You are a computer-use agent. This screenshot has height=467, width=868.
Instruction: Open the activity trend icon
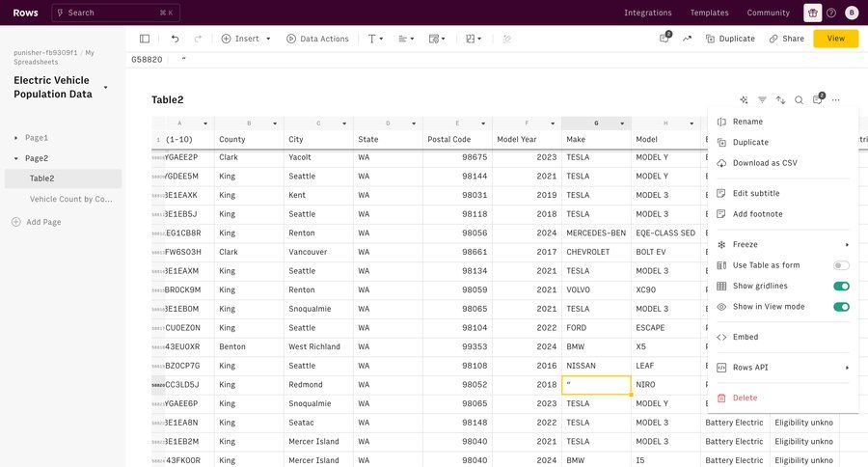point(687,39)
